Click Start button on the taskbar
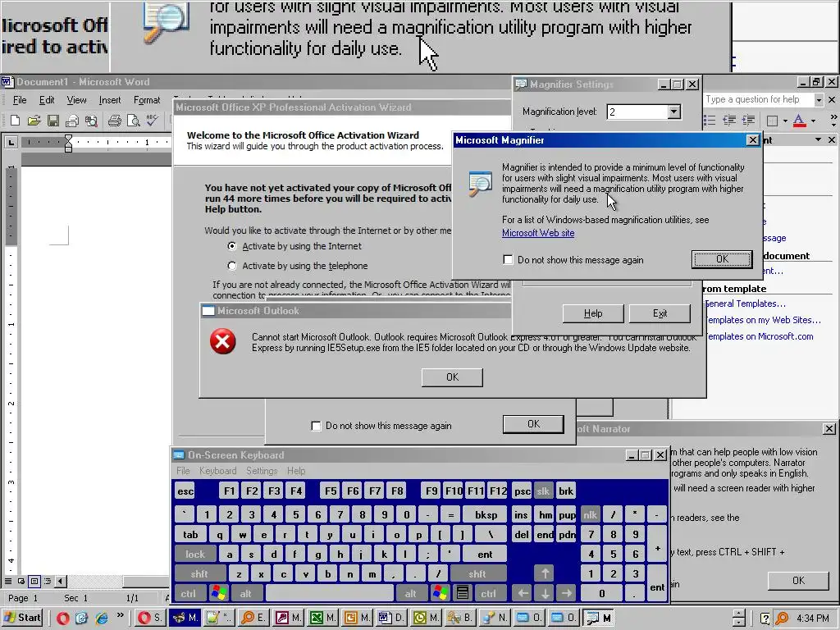 tap(23, 618)
